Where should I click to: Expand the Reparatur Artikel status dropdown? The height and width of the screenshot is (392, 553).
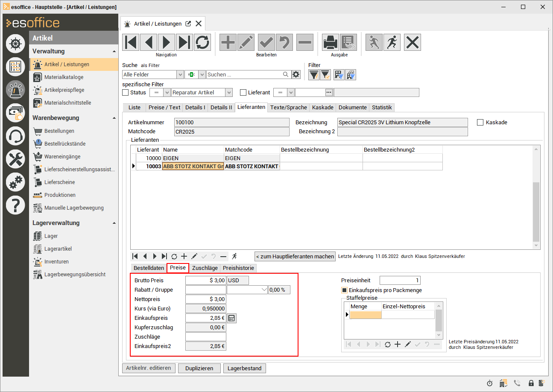[229, 93]
